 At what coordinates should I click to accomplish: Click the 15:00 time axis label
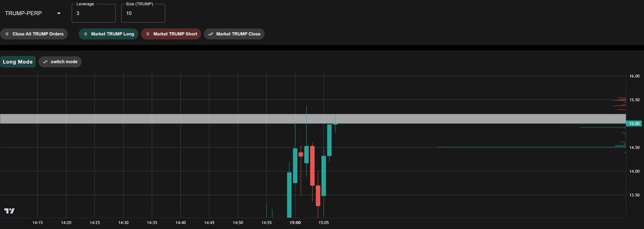[295, 222]
